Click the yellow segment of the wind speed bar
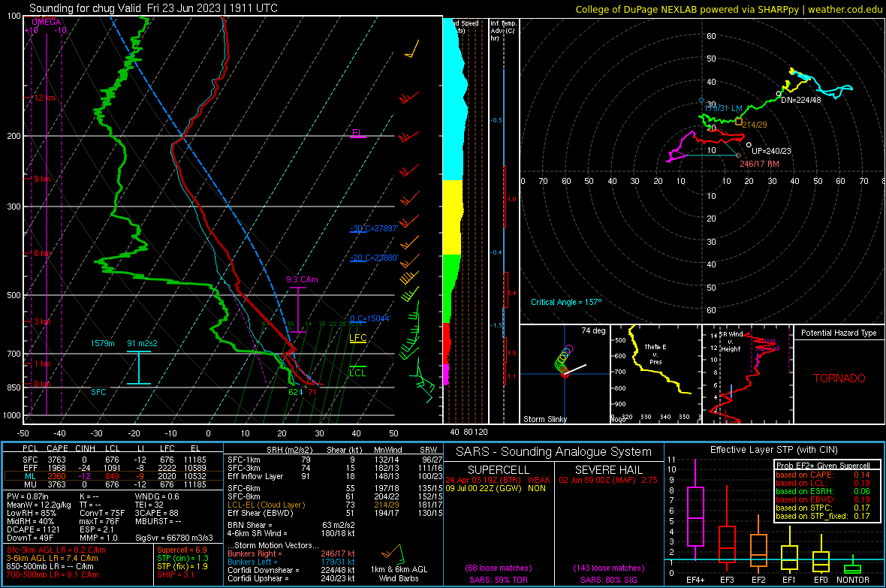The height and width of the screenshot is (588, 886). [453, 217]
